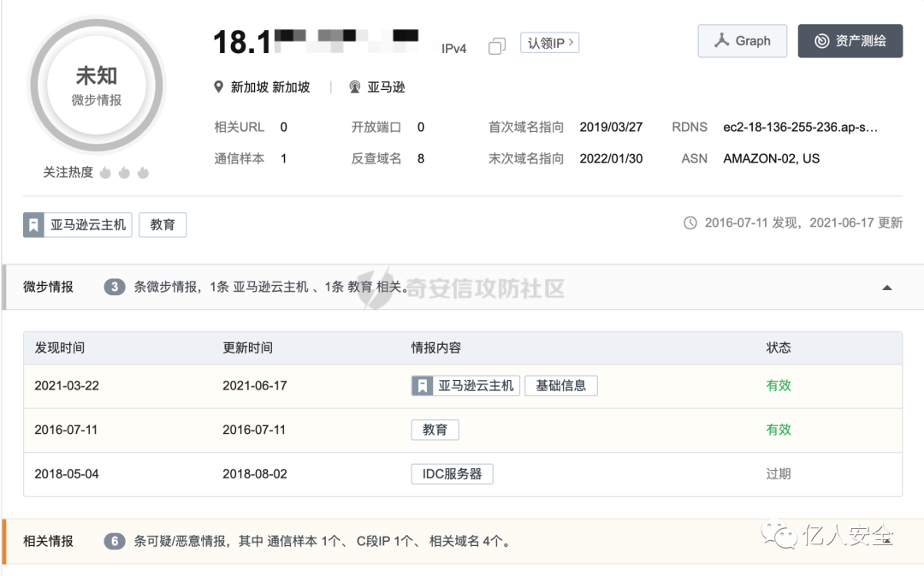Image resolution: width=924 pixels, height=576 pixels.
Task: Click the IDC服务器 tag
Action: click(x=452, y=474)
